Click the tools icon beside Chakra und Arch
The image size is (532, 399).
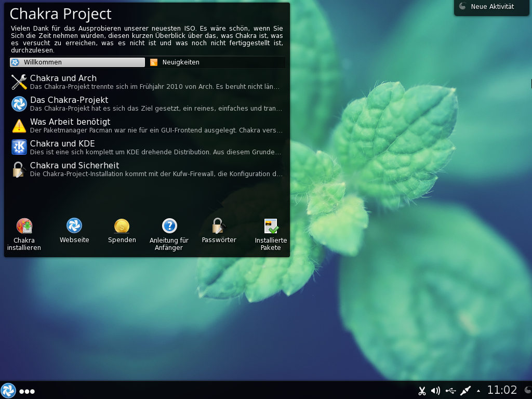[19, 82]
